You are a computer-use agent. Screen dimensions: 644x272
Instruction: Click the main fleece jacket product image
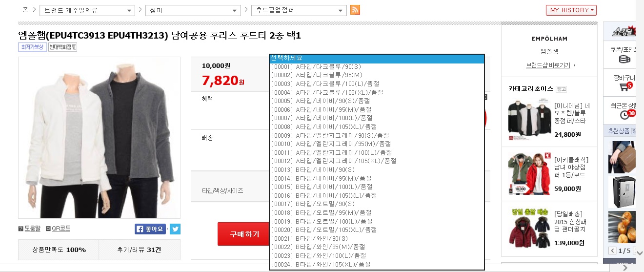tap(99, 138)
